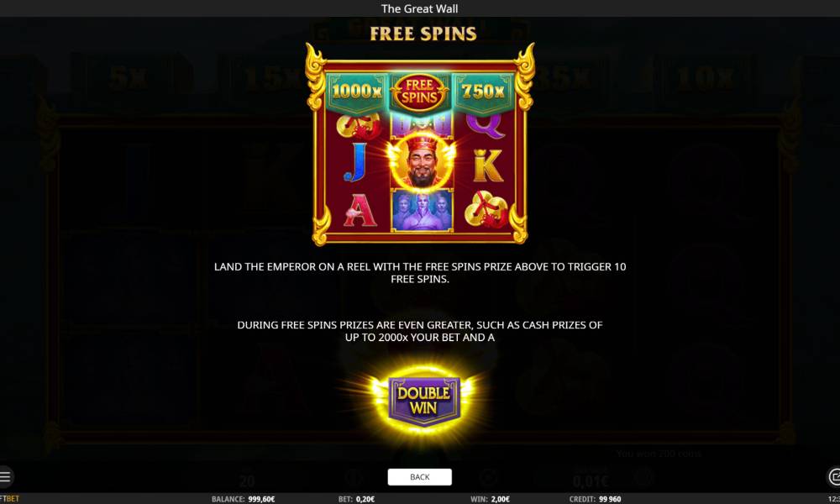Click the 1000x prize banner
The width and height of the screenshot is (840, 504).
pyautogui.click(x=357, y=92)
